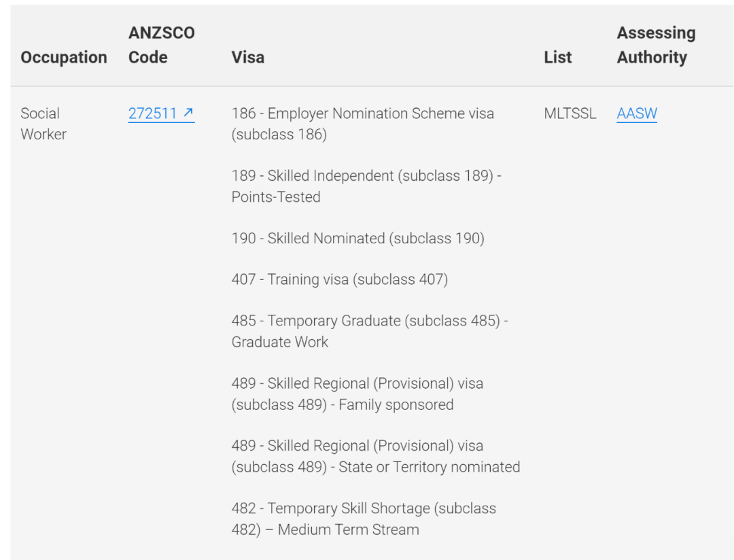Click the 482 Temporary Skill Shortage entry
734x560 pixels.
tap(364, 519)
